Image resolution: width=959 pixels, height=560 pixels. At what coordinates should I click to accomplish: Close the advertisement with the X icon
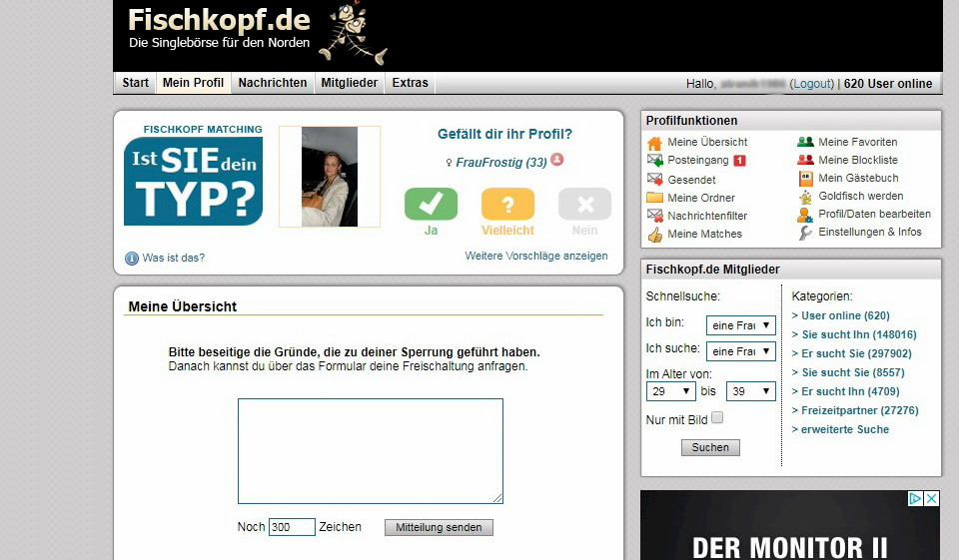(x=930, y=499)
